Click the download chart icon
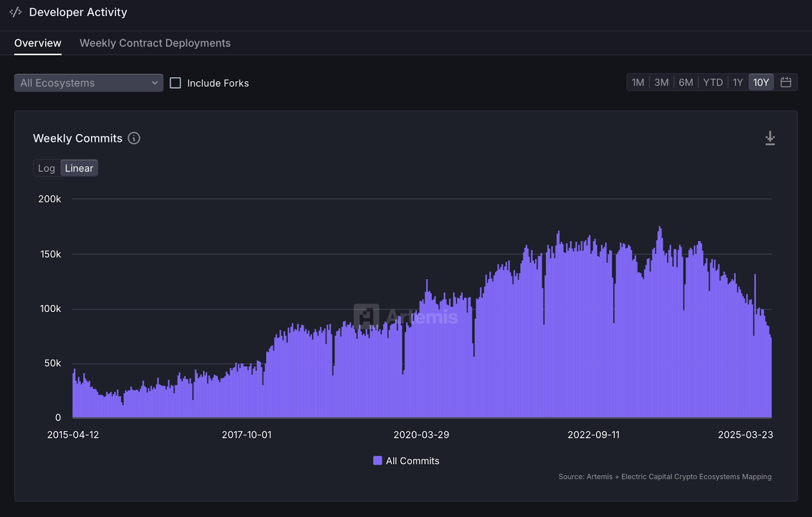The image size is (812, 517). click(770, 138)
